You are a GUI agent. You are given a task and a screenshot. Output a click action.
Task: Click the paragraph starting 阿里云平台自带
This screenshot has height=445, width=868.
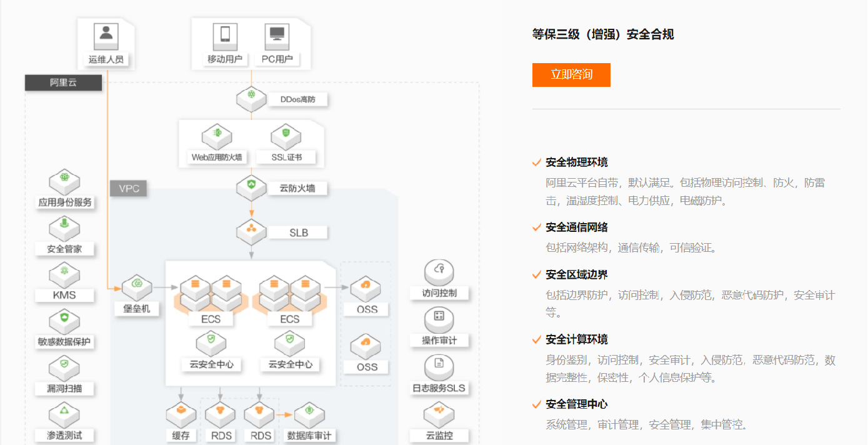click(686, 192)
